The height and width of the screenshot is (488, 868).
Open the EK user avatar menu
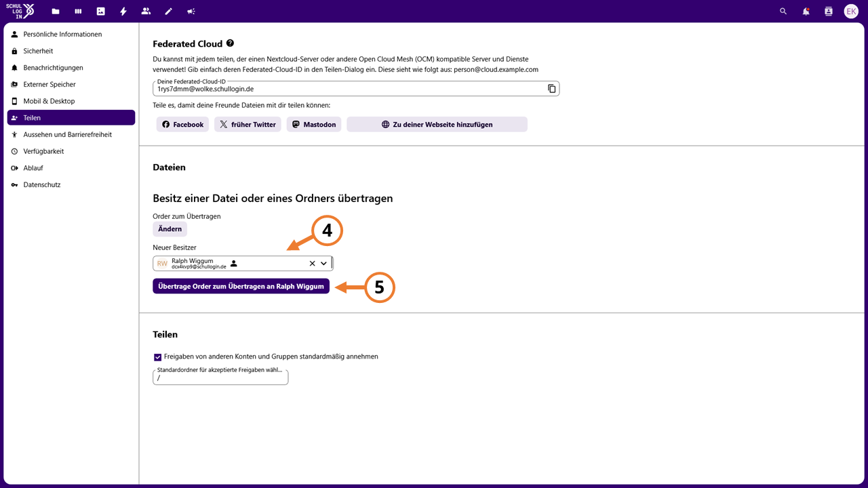click(851, 12)
